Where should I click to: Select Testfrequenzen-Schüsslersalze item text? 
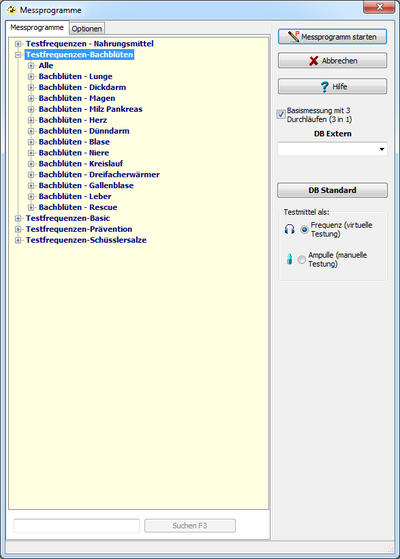coord(86,240)
